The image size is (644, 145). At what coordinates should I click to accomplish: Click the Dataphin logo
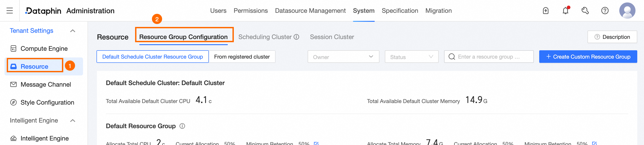click(43, 11)
